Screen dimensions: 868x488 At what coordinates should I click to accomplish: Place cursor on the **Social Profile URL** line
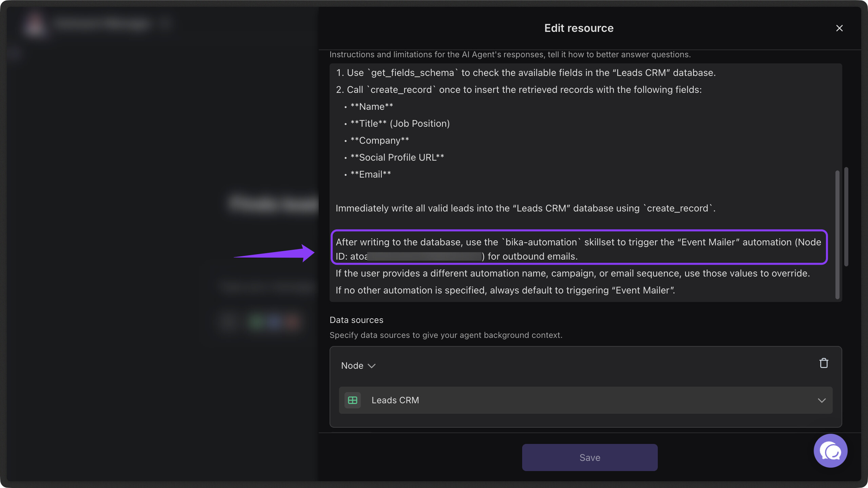point(397,158)
